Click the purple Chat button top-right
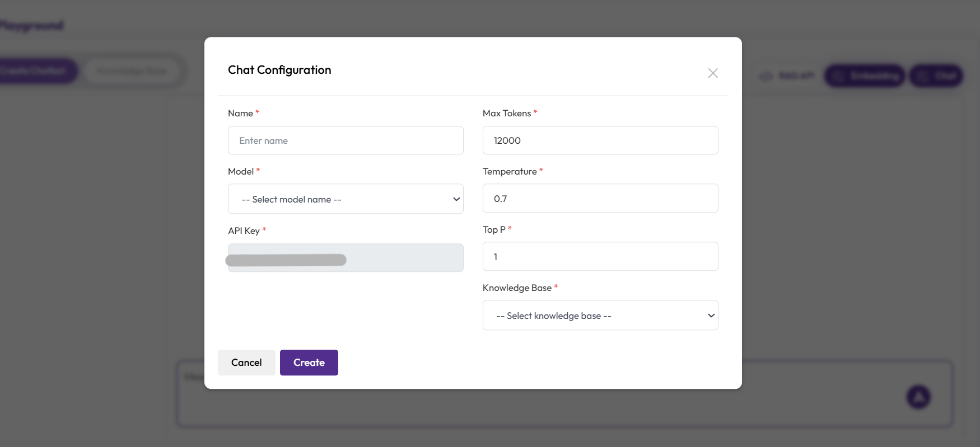 936,76
